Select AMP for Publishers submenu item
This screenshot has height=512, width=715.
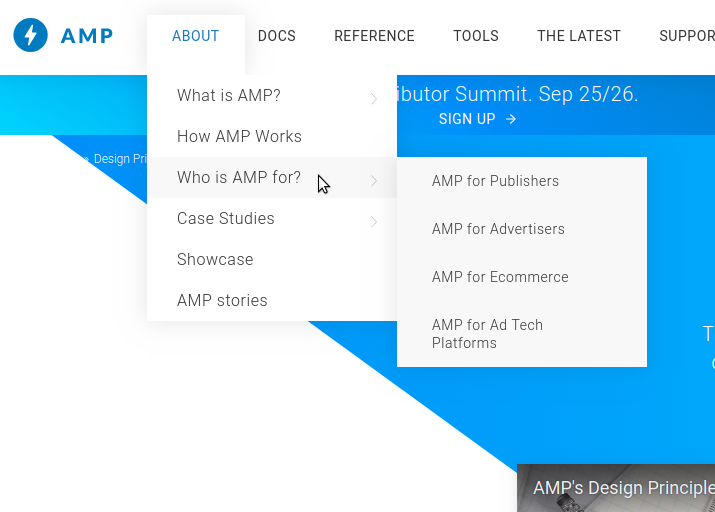coord(495,181)
